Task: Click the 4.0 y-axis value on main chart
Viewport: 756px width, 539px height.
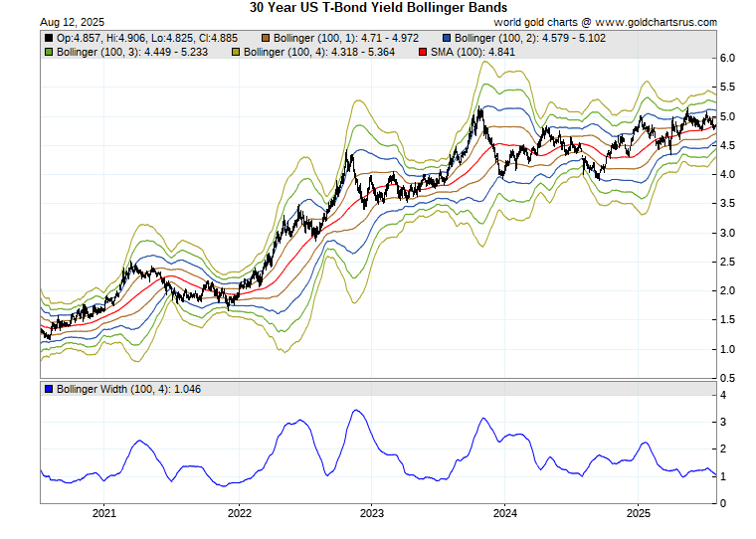Action: [727, 174]
